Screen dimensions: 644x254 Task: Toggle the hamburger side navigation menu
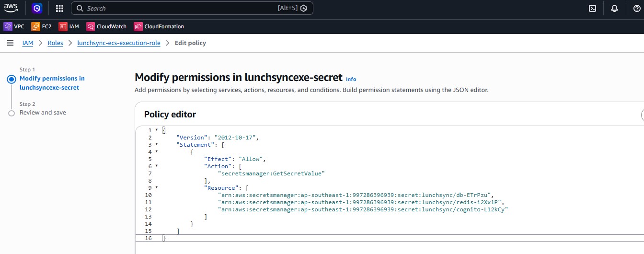[10, 43]
